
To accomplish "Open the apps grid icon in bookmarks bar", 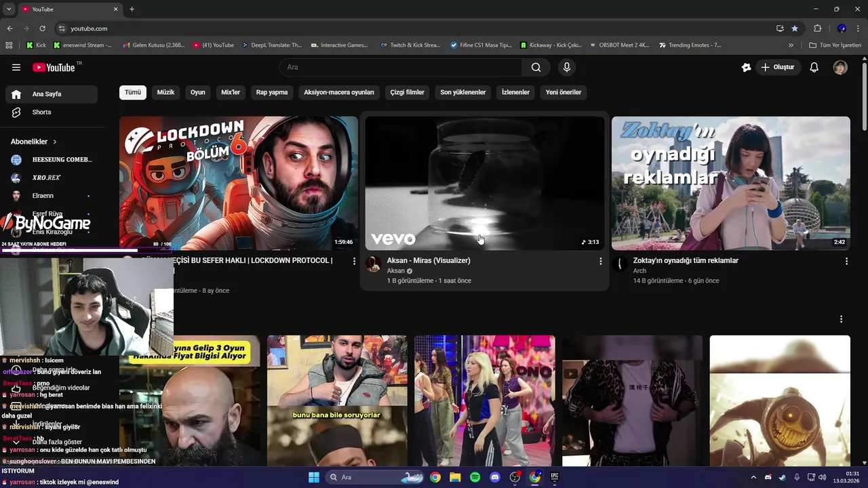I will (x=9, y=45).
